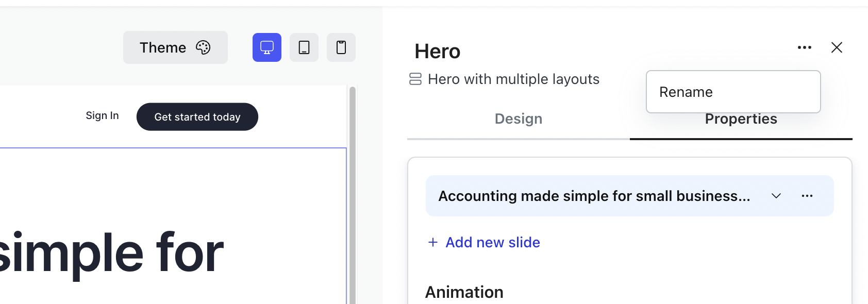Image resolution: width=868 pixels, height=304 pixels.
Task: Click the Get started today button
Action: click(x=197, y=117)
